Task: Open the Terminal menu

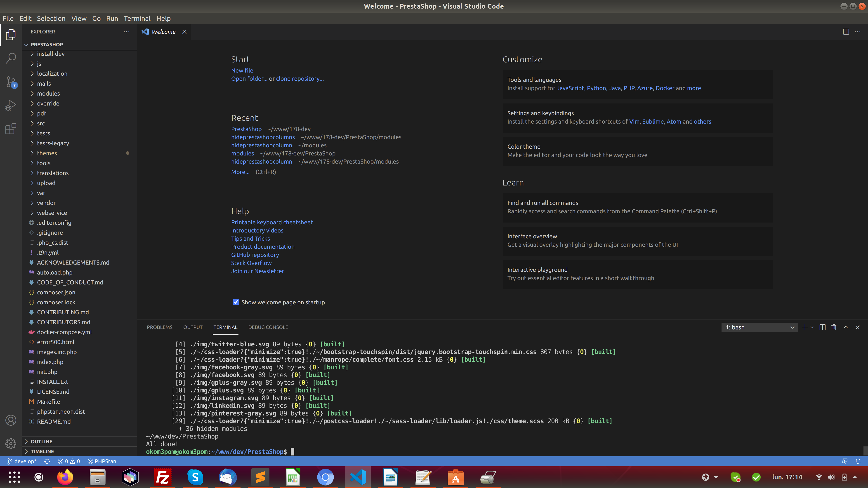Action: [137, 19]
